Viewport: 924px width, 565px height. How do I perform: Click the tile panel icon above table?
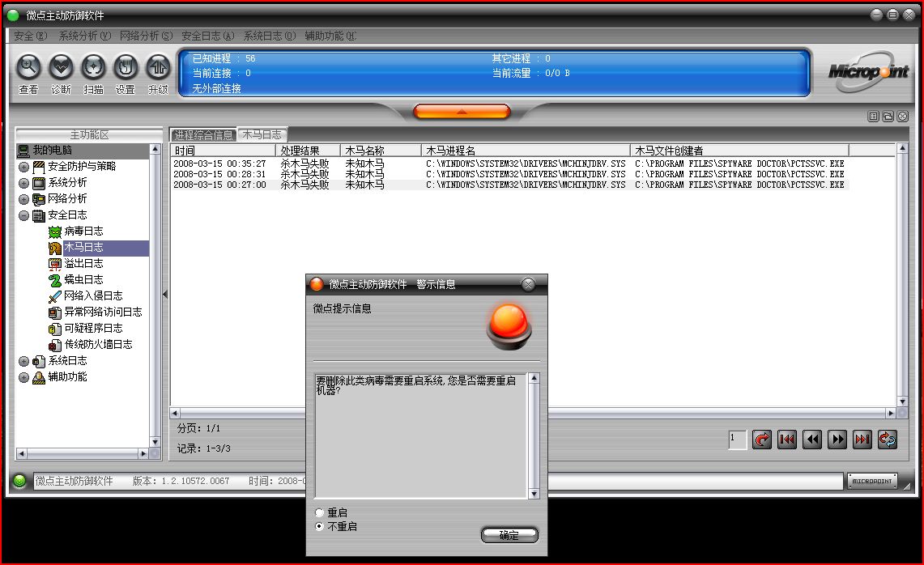874,117
